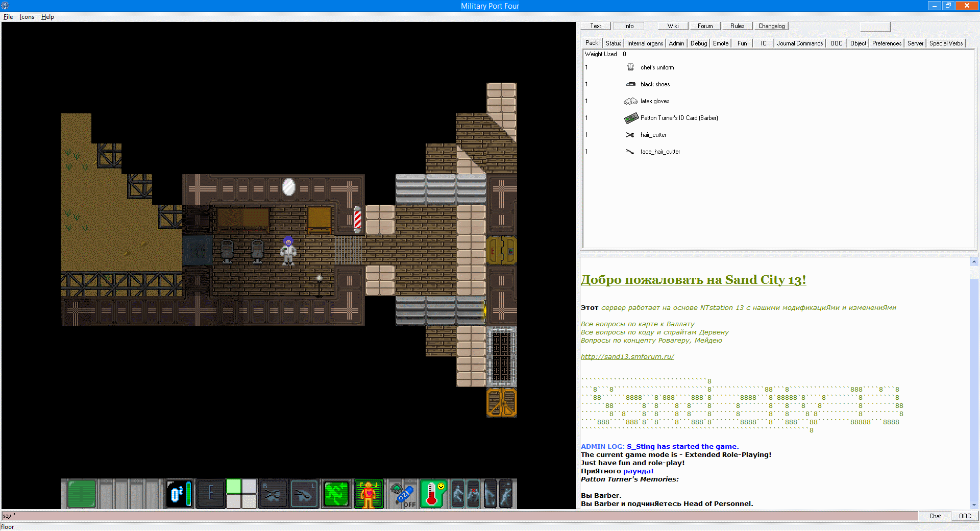Open the Admin tab
The height and width of the screenshot is (531, 980).
click(676, 43)
